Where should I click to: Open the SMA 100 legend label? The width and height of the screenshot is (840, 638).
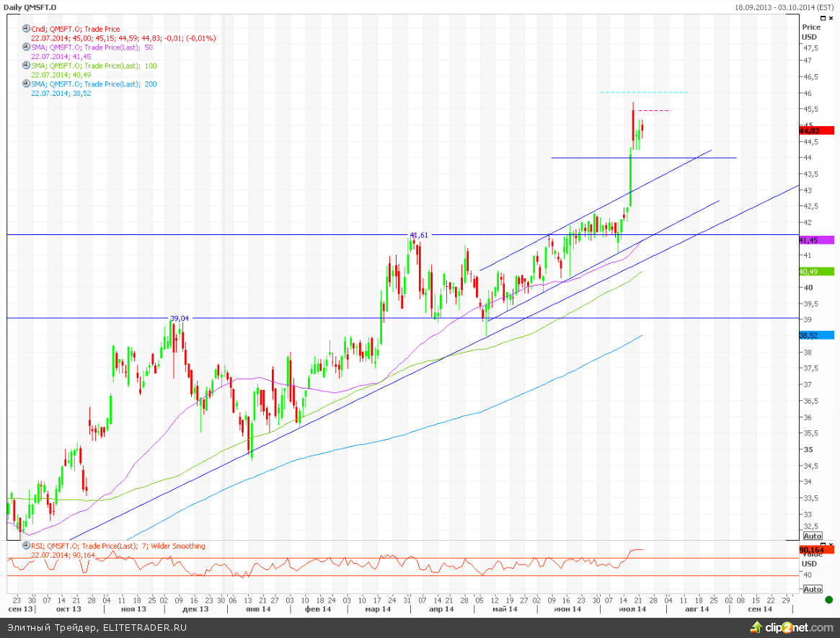pos(94,66)
